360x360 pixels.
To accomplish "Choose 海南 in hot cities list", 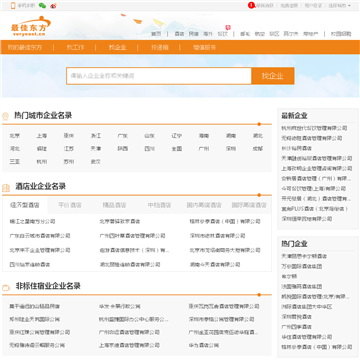I will (x=204, y=136).
